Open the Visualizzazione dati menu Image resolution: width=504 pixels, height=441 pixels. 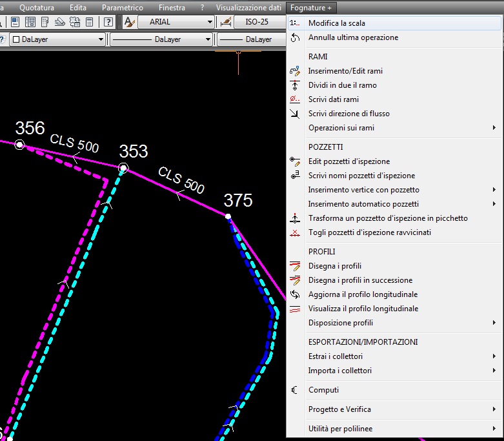(248, 8)
